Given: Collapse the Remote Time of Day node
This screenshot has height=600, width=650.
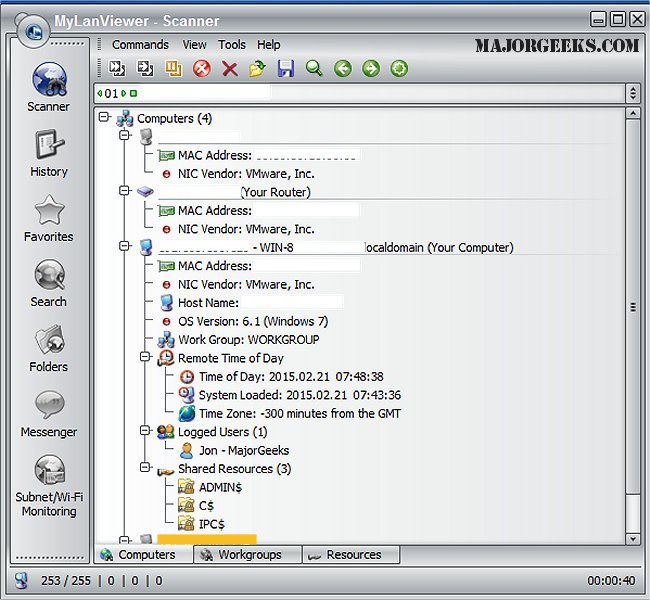Looking at the screenshot, I should [x=146, y=358].
